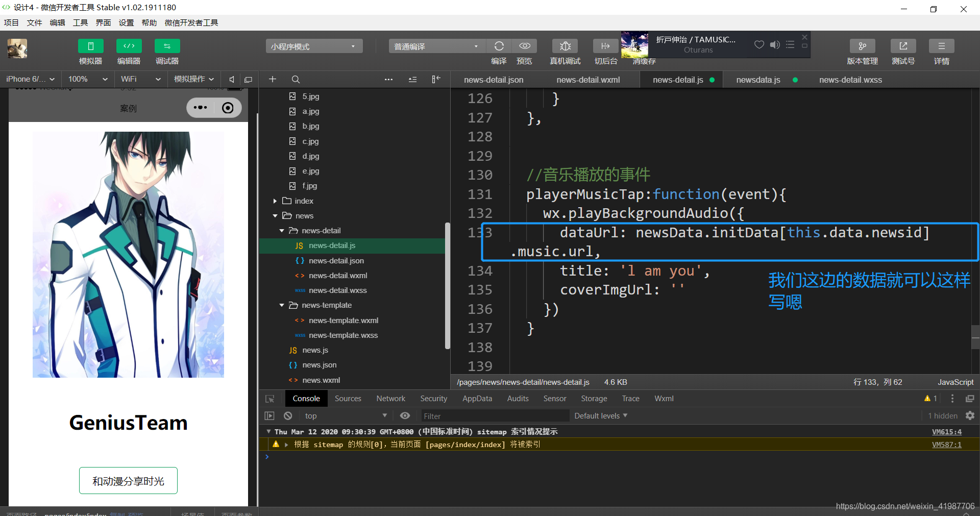
Task: Open the WiFi network dropdown
Action: [x=140, y=79]
